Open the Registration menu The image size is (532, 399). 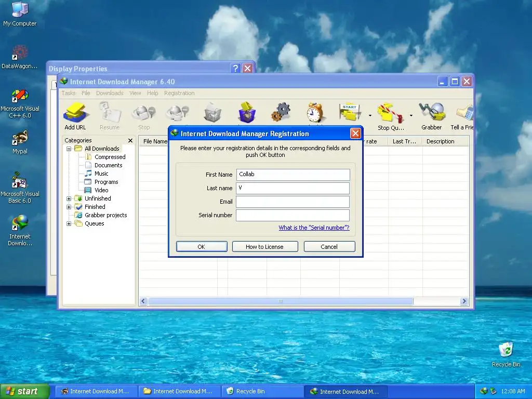[x=179, y=93]
